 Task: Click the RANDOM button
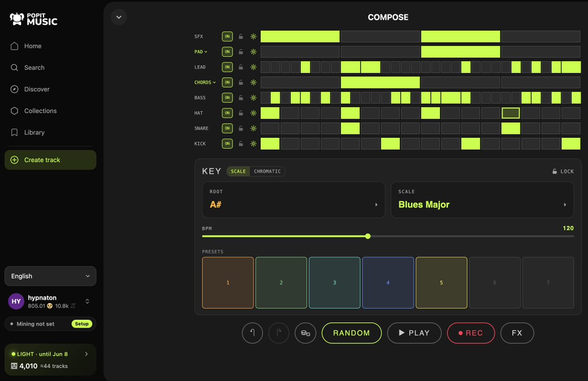351,333
